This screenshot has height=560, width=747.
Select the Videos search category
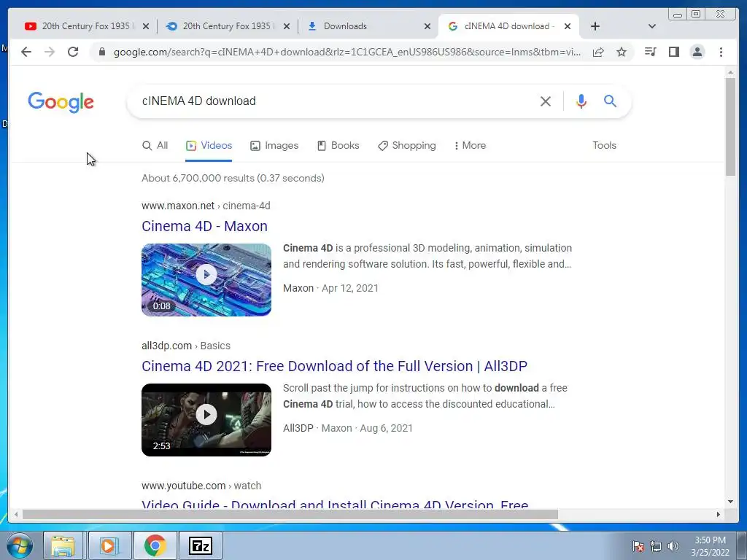tap(209, 146)
